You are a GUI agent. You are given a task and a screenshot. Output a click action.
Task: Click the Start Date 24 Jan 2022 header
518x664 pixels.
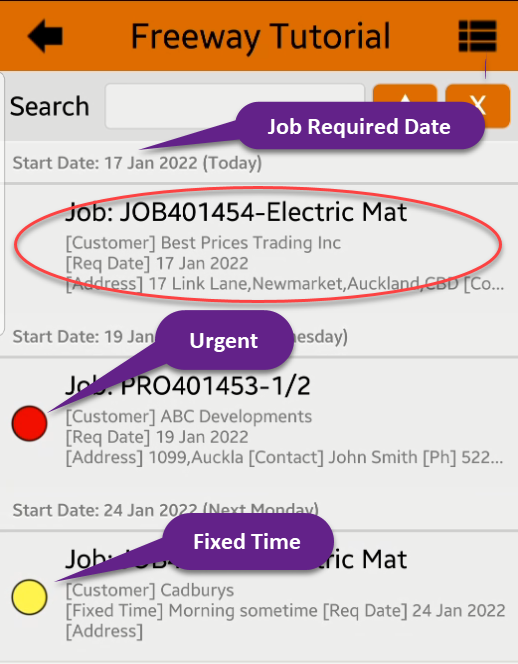point(166,510)
